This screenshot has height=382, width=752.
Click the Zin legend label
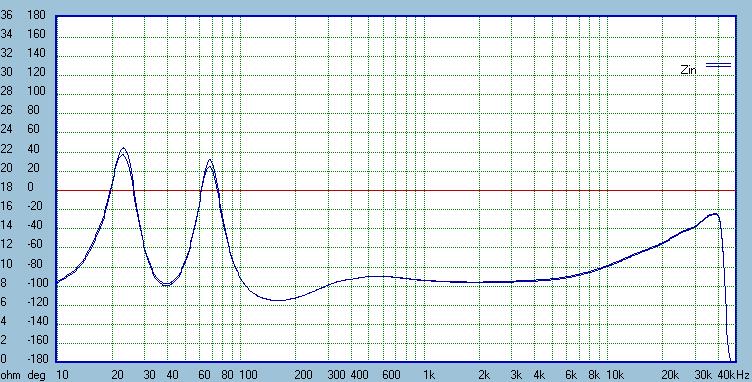pos(688,70)
